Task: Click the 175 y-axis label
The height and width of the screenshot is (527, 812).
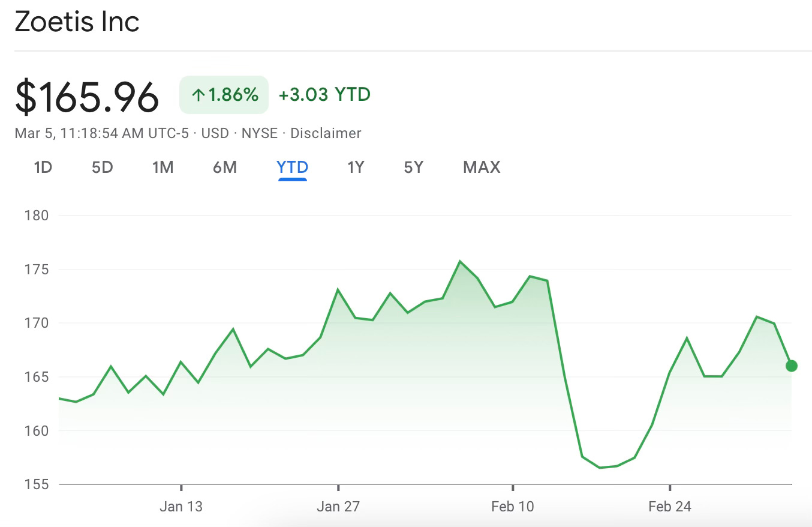Action: click(x=37, y=270)
